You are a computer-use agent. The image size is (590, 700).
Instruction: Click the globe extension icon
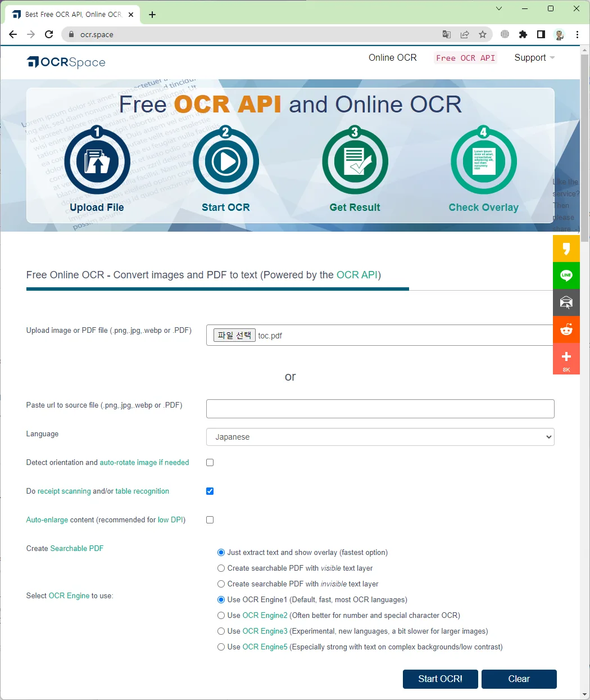click(x=505, y=34)
